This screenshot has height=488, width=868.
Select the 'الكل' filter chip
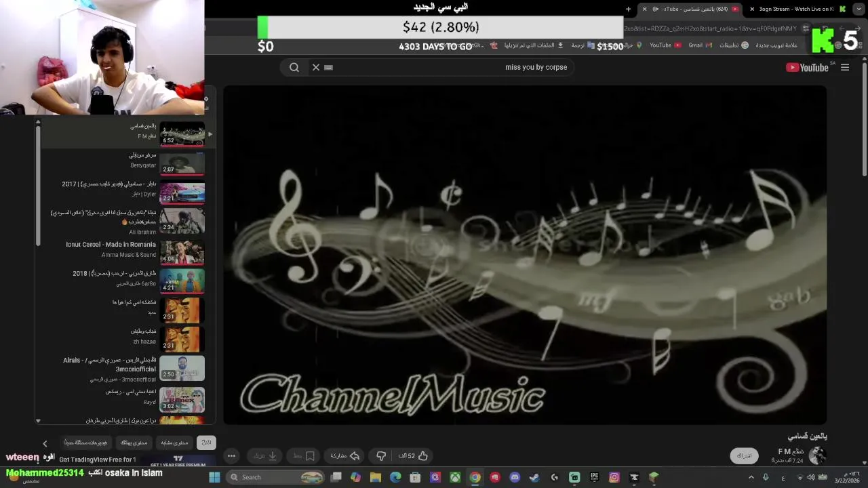pyautogui.click(x=206, y=443)
